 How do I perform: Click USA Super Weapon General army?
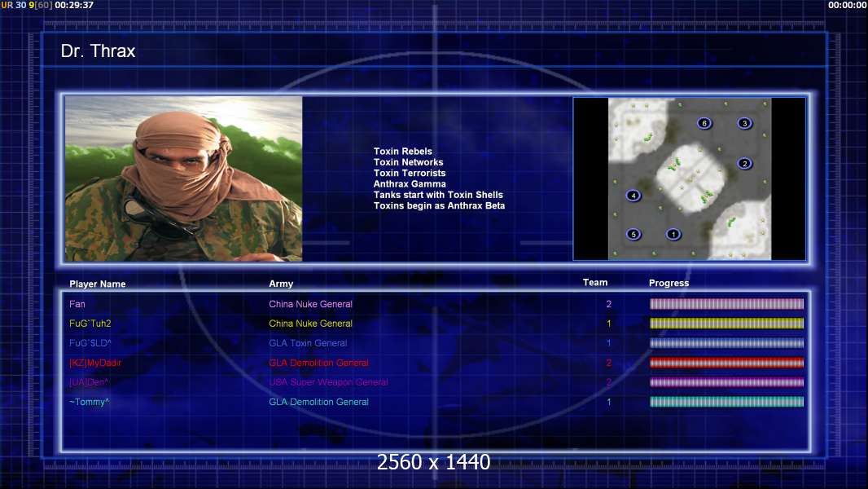point(328,382)
